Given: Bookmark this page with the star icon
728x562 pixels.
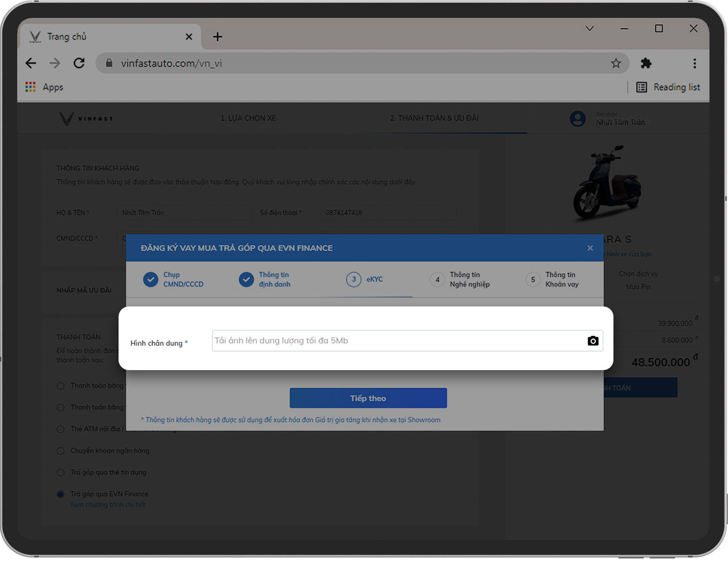Looking at the screenshot, I should (616, 63).
